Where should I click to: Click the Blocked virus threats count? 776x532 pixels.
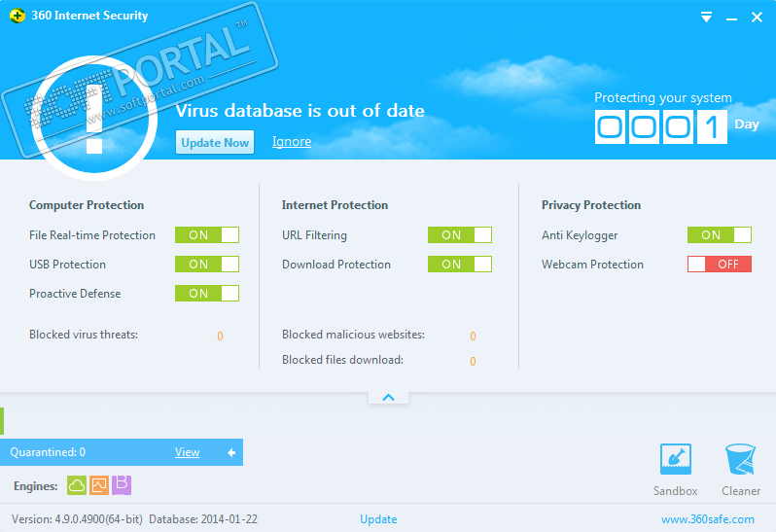click(x=220, y=337)
